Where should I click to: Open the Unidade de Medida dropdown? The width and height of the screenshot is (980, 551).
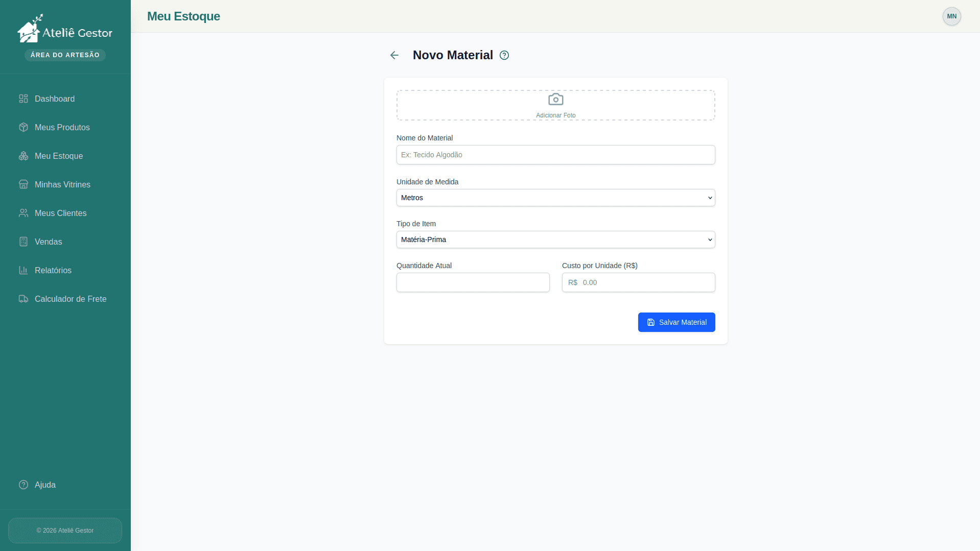pyautogui.click(x=555, y=198)
